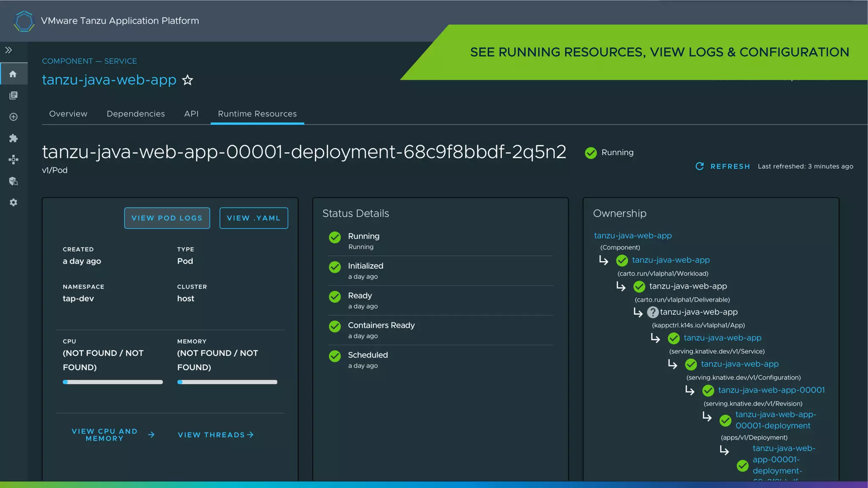This screenshot has height=488, width=868.
Task: Click the Configuration green check icon
Action: tap(691, 364)
